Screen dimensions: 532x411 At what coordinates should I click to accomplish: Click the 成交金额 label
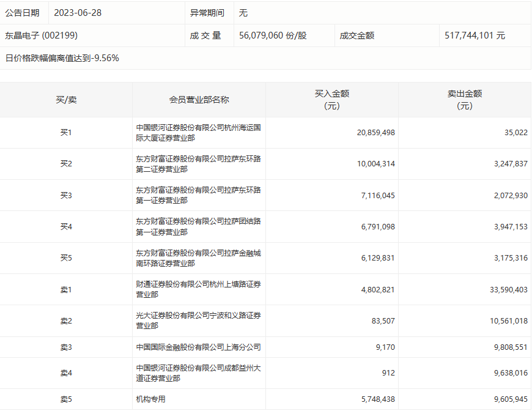[x=357, y=35]
